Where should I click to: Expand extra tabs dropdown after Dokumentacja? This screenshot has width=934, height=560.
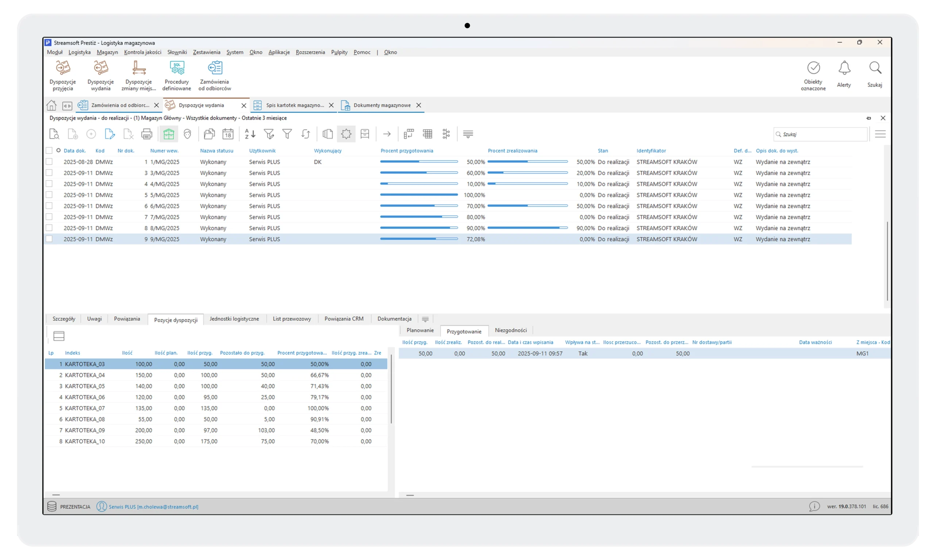[425, 319]
